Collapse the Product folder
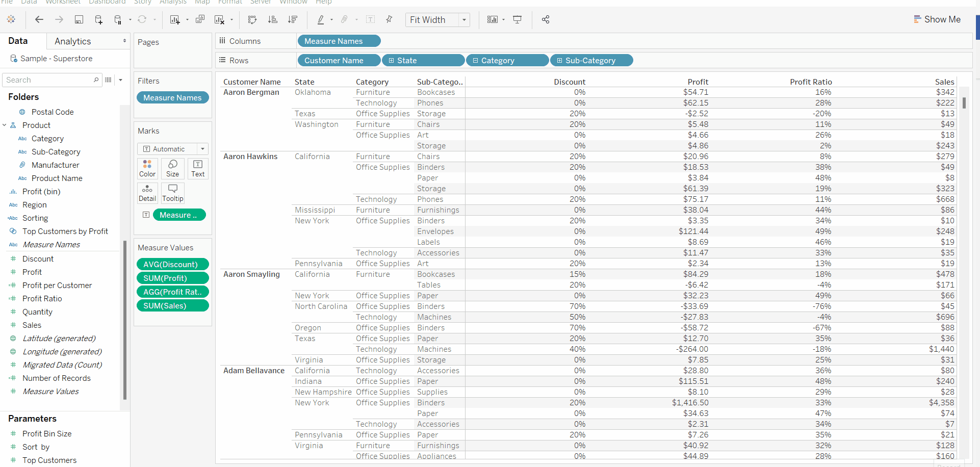980x467 pixels. (5, 125)
